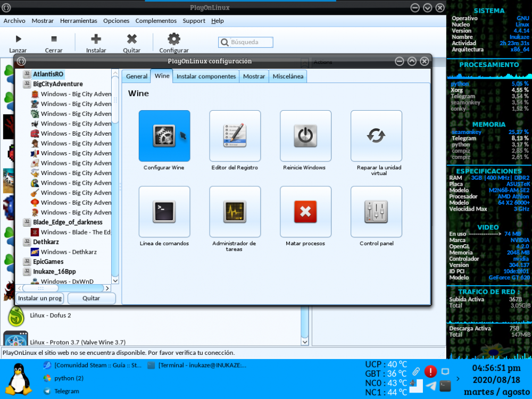Open the Línea de comandos terminal
Viewport: 532px width, 399px height.
[164, 212]
